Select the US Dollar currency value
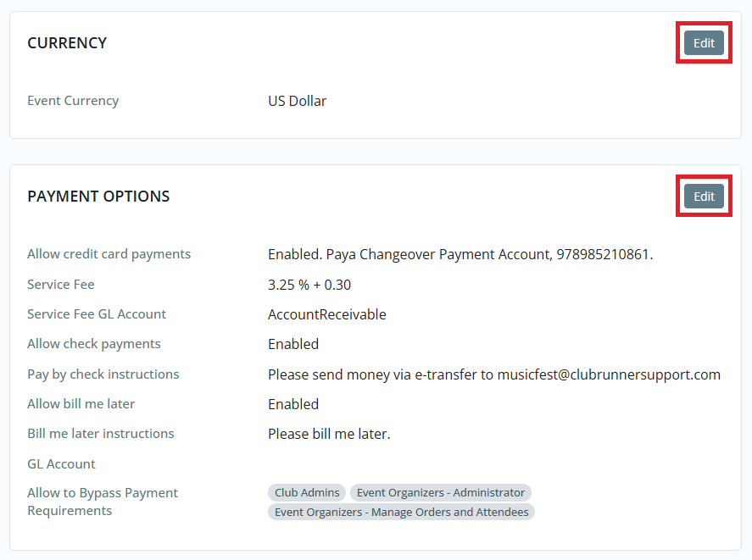The width and height of the screenshot is (752, 560). click(297, 101)
